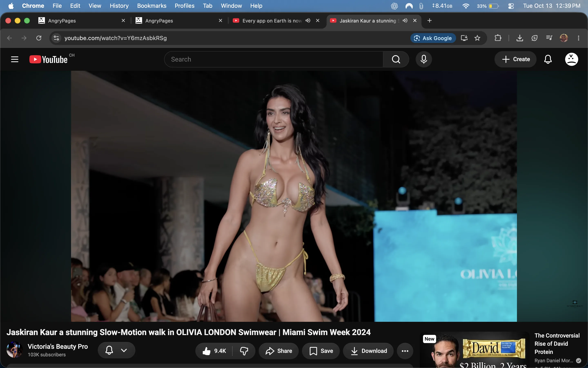The height and width of the screenshot is (368, 588).
Task: Like the video with 9.4K likes
Action: [214, 351]
